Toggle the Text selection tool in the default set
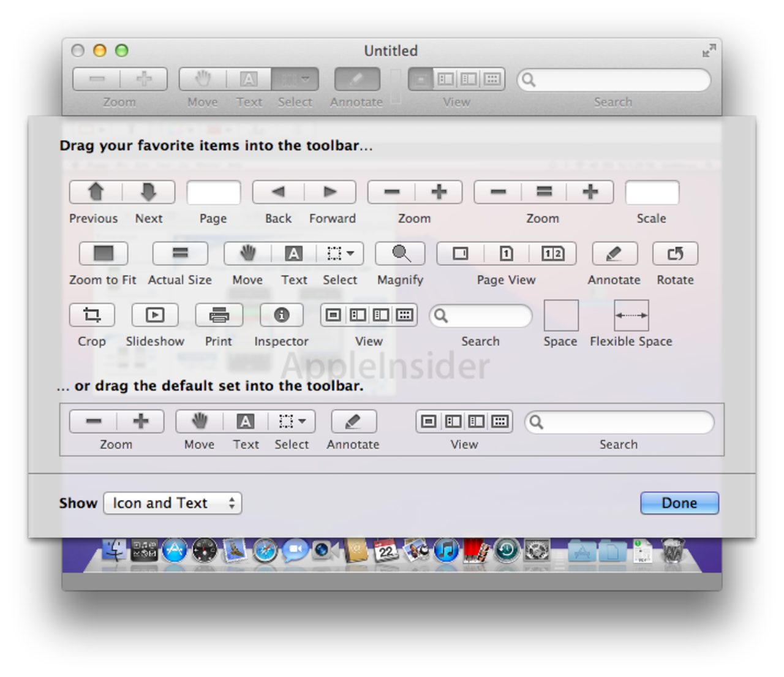Viewport: 784px width, 677px height. [x=246, y=422]
